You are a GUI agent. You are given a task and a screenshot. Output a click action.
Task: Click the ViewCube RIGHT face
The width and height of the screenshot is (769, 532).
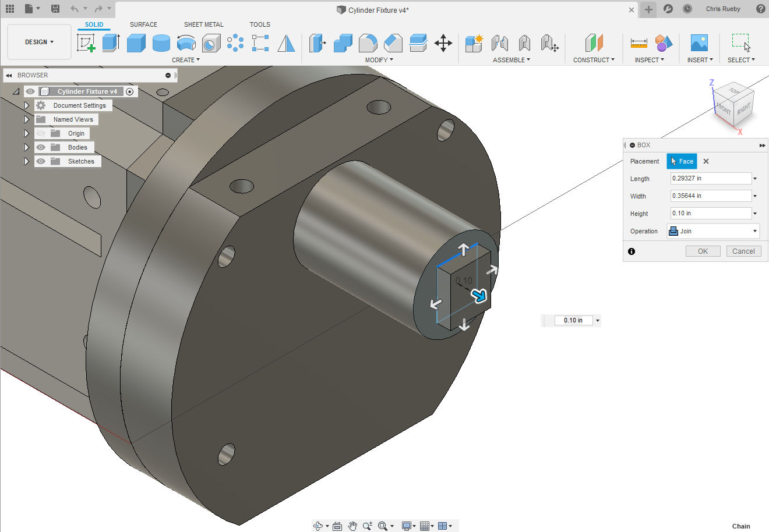coord(744,109)
